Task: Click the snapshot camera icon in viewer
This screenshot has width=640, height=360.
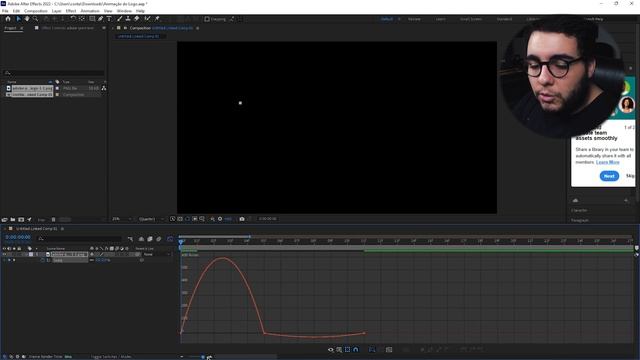Action: (242, 219)
